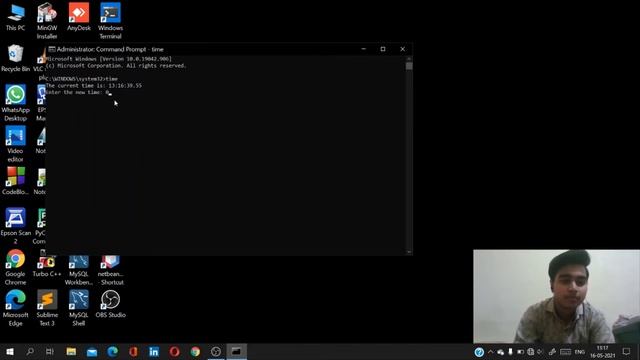640x360 pixels.
Task: Launch MySQL Shell desktop shortcut
Action: pyautogui.click(x=79, y=309)
